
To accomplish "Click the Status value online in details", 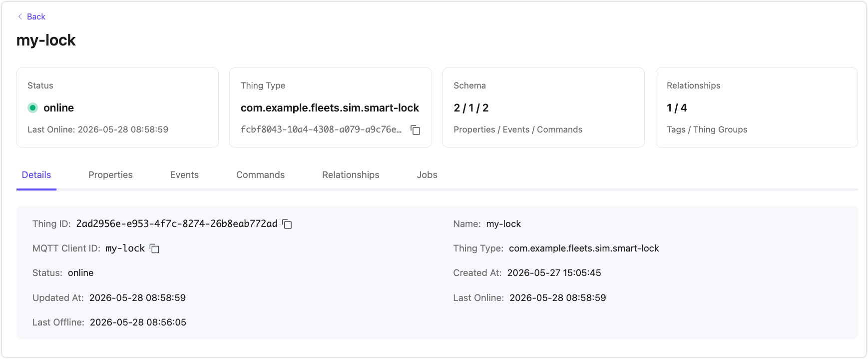I will [x=81, y=273].
